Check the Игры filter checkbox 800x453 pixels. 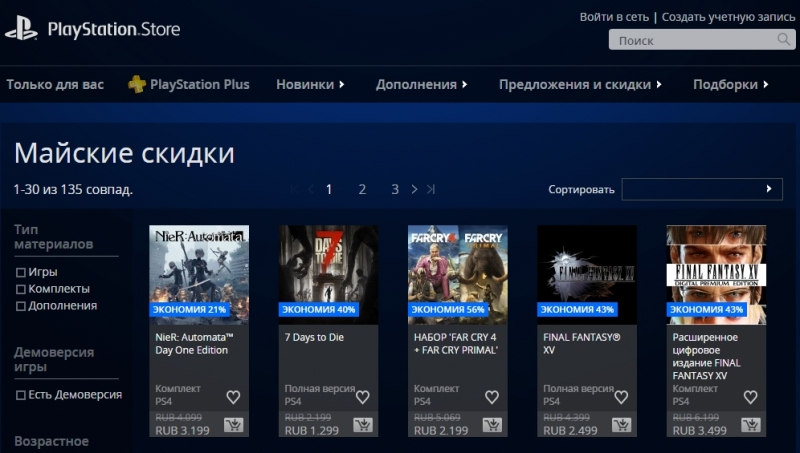point(20,272)
